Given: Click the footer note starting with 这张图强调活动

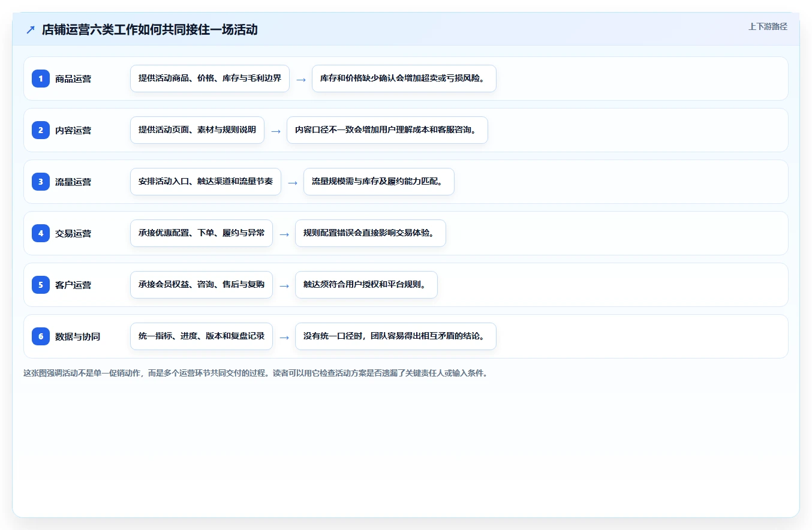Looking at the screenshot, I should (x=255, y=373).
